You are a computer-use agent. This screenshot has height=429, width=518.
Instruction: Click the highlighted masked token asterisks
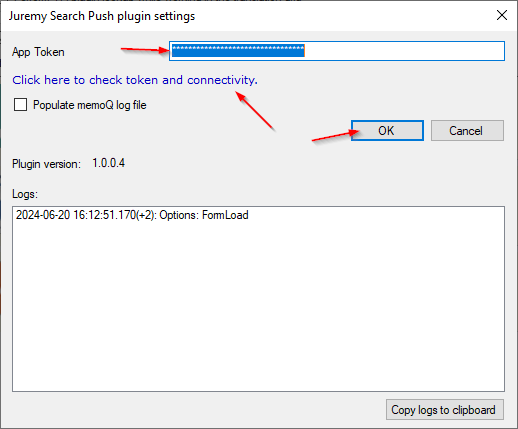click(x=238, y=51)
